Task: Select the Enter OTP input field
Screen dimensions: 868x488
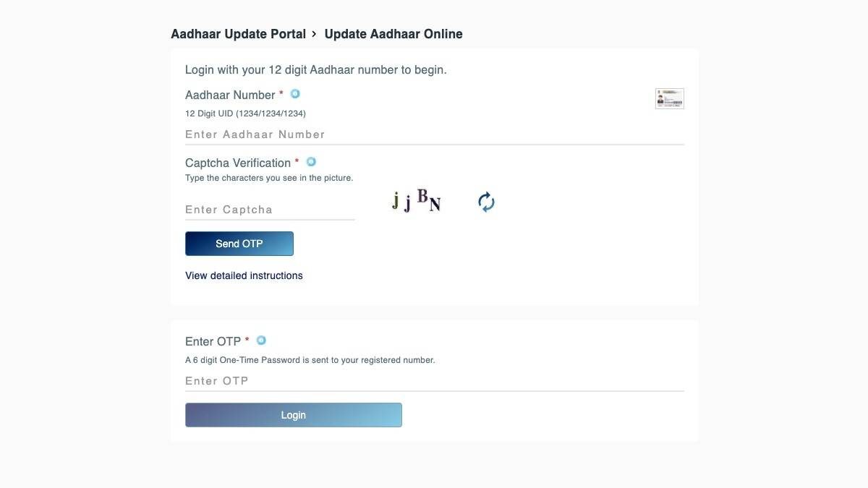Action: (434, 381)
